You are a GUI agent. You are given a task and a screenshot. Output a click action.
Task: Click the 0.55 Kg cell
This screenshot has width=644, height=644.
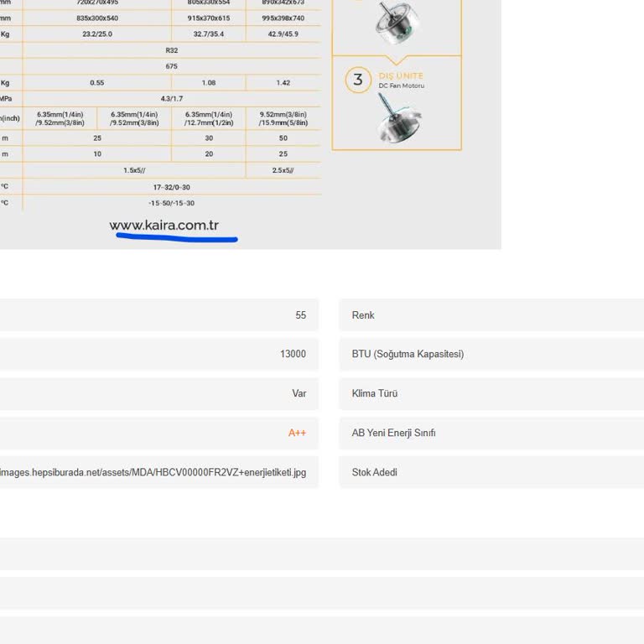click(x=97, y=82)
